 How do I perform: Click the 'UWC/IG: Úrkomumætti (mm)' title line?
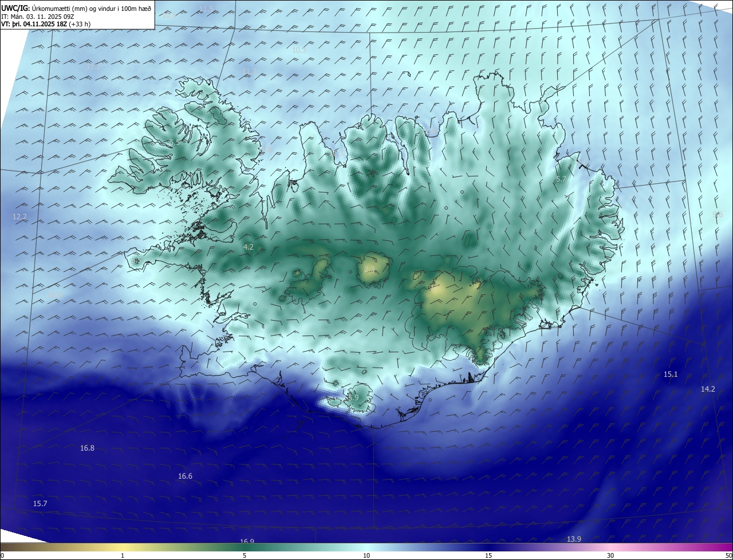coord(76,9)
